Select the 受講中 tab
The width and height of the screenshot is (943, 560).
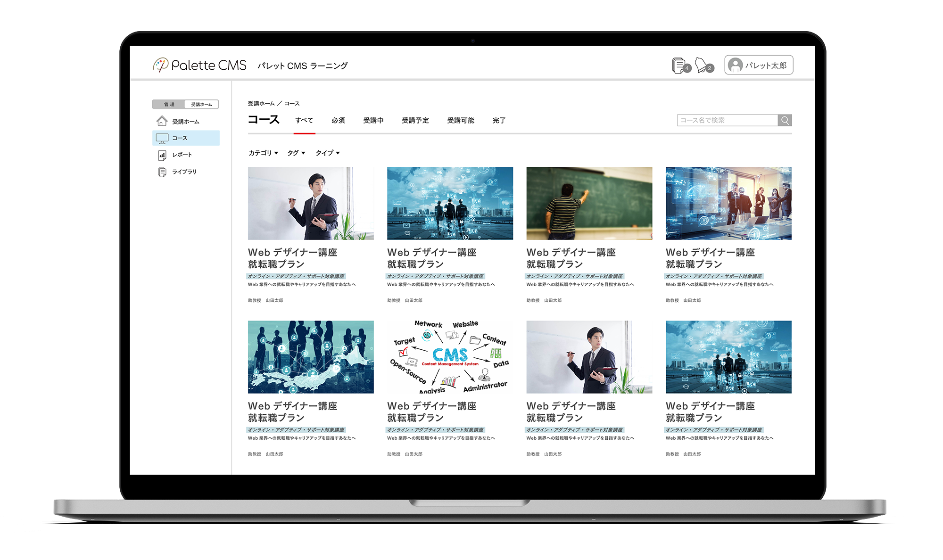pos(373,121)
